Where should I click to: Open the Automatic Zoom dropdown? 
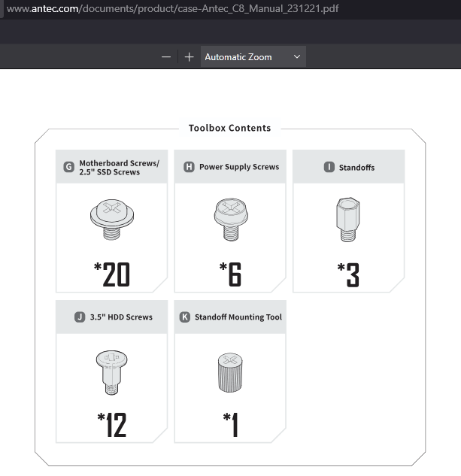pos(253,56)
